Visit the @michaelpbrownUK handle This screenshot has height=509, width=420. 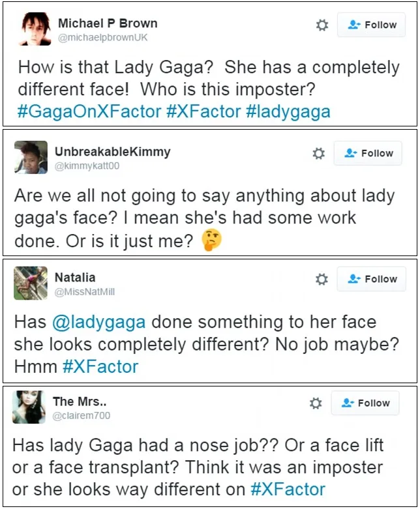[102, 38]
